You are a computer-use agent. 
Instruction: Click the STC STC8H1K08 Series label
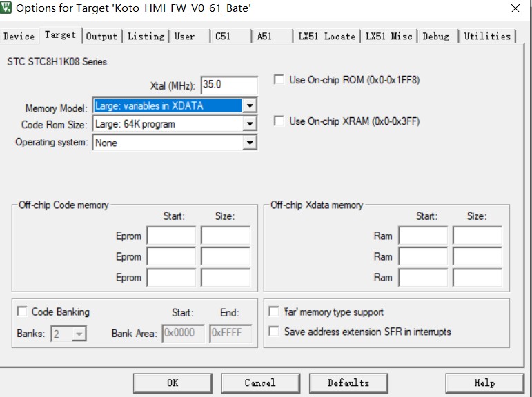click(57, 62)
